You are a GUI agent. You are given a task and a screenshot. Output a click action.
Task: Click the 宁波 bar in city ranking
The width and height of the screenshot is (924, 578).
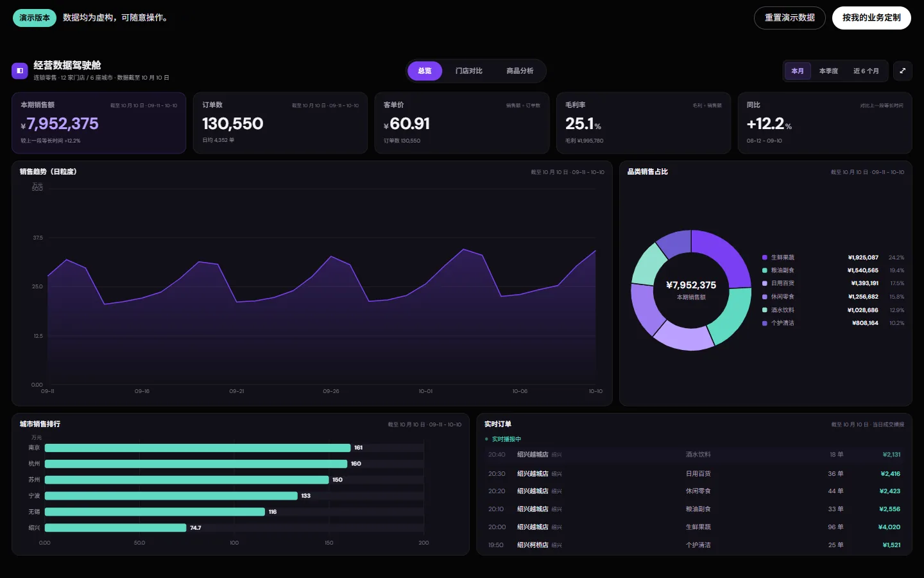click(x=171, y=496)
